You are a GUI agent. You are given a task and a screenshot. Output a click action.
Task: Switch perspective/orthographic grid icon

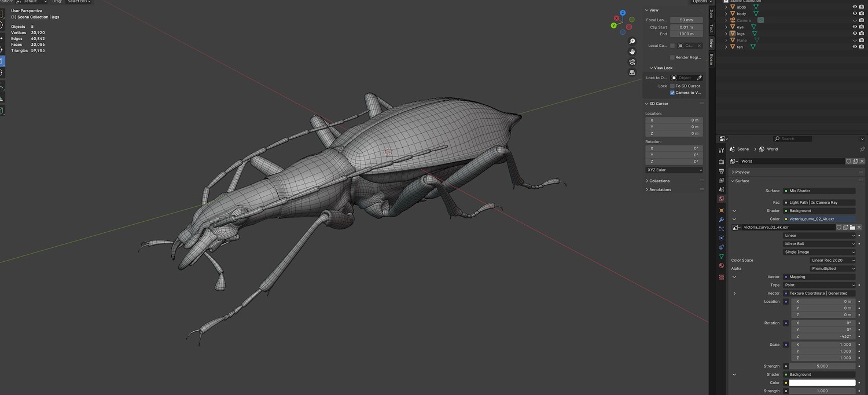(632, 72)
